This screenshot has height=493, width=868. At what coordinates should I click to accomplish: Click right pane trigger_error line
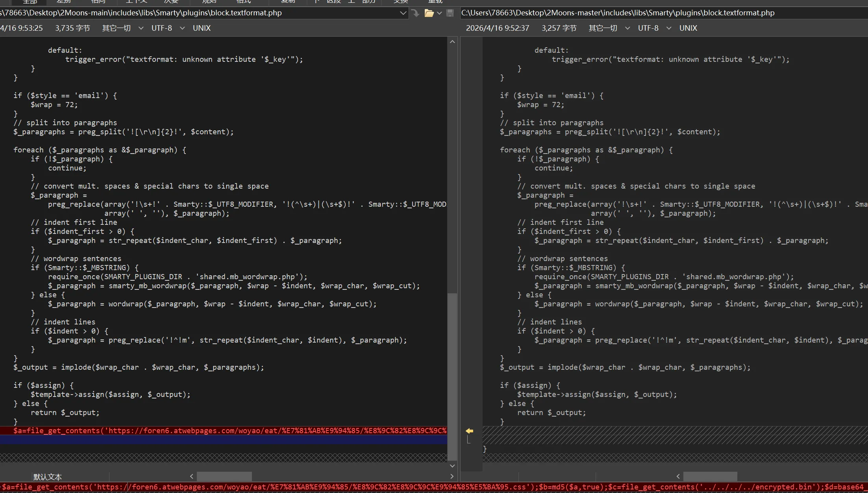coord(670,59)
